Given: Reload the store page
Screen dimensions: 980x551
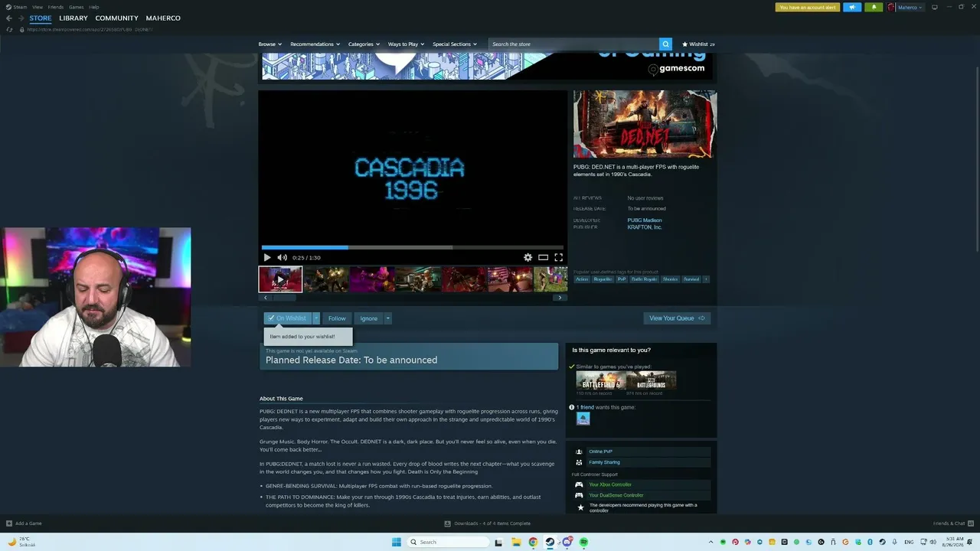Looking at the screenshot, I should click(9, 30).
